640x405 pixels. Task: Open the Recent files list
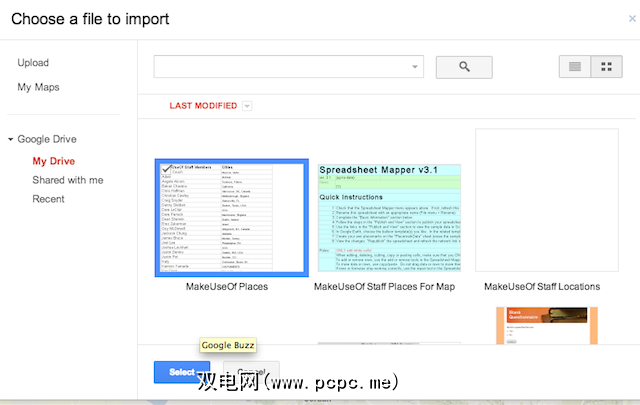[x=49, y=199]
